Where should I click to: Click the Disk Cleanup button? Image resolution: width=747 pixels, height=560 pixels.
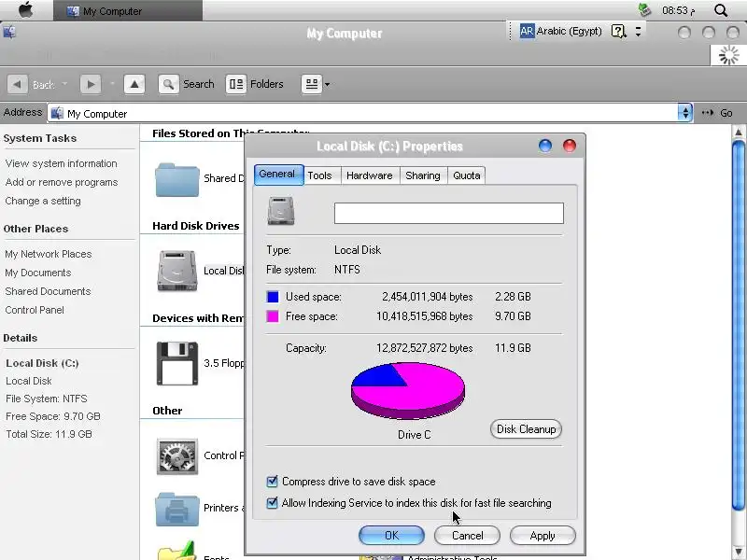(526, 429)
